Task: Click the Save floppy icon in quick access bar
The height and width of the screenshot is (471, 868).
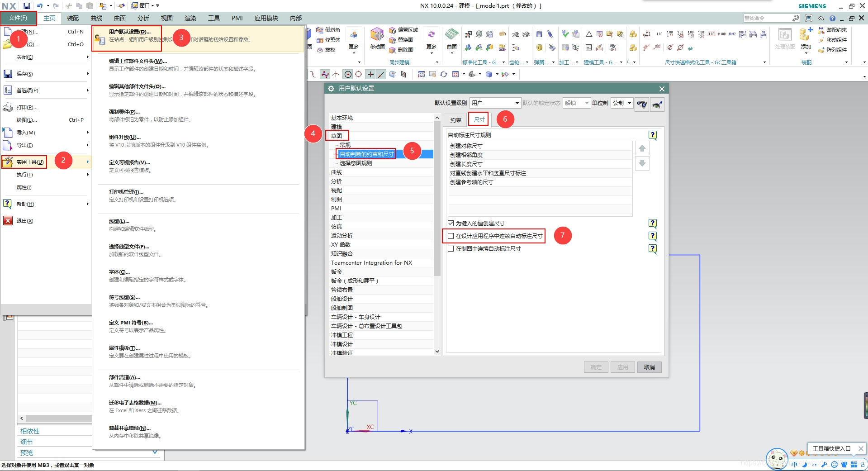Action: tap(27, 6)
